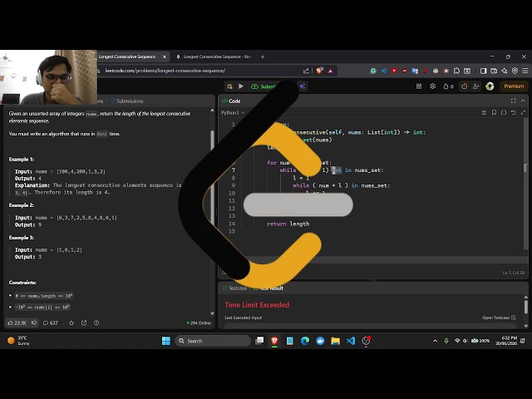Open a new browser tab
This screenshot has width=532, height=399.
click(263, 57)
